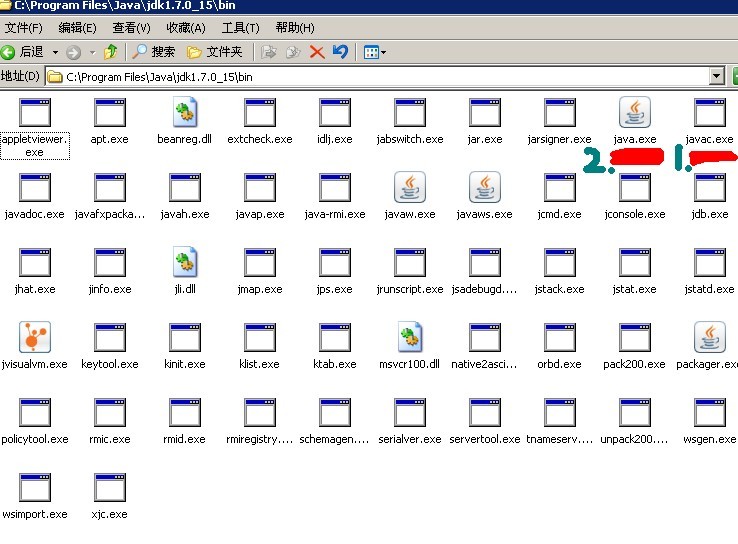This screenshot has width=738, height=544.
Task: Click the extcheck.exe file name
Action: coord(259,139)
